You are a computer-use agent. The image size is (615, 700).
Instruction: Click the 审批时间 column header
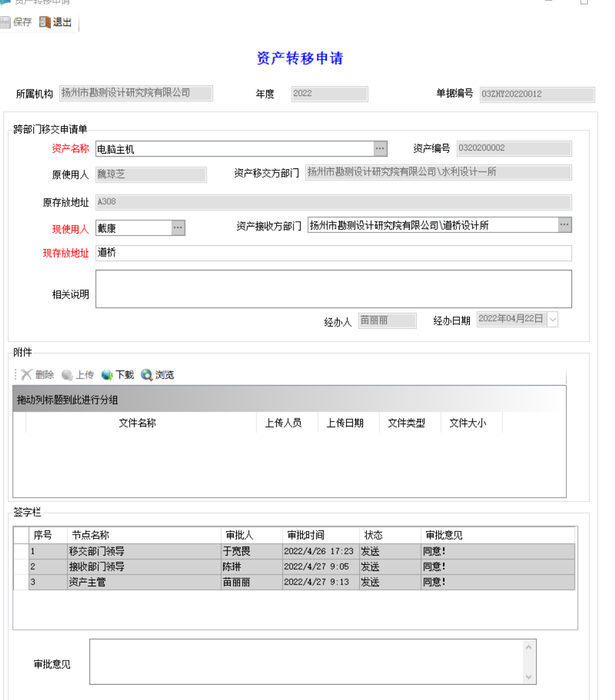(320, 535)
